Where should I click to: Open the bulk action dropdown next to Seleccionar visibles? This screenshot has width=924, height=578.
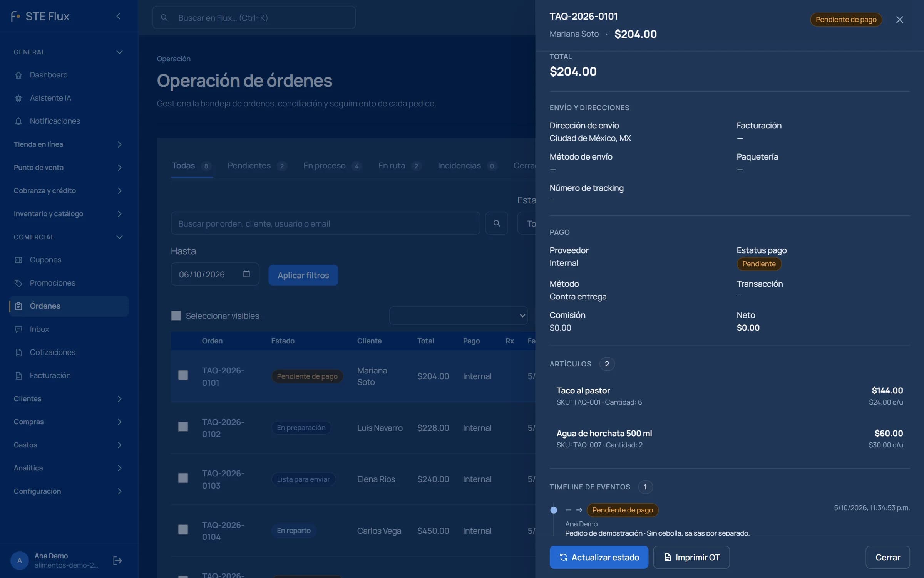[458, 316]
